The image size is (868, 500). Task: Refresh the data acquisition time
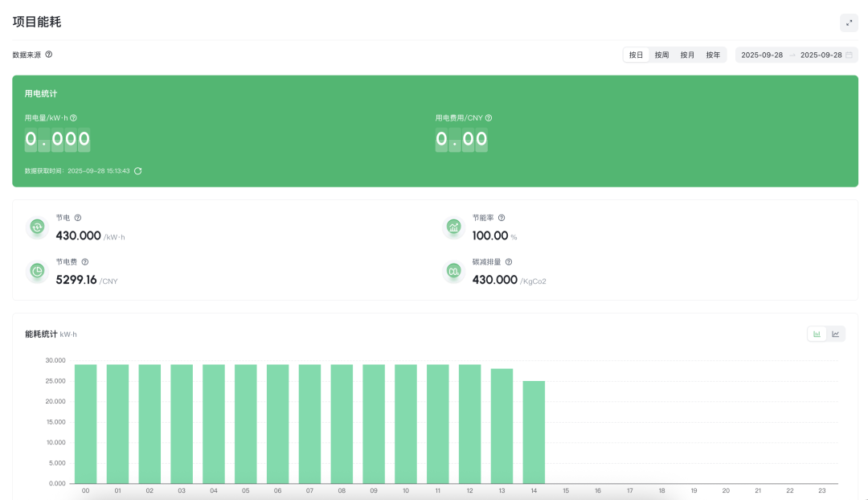[x=138, y=171]
